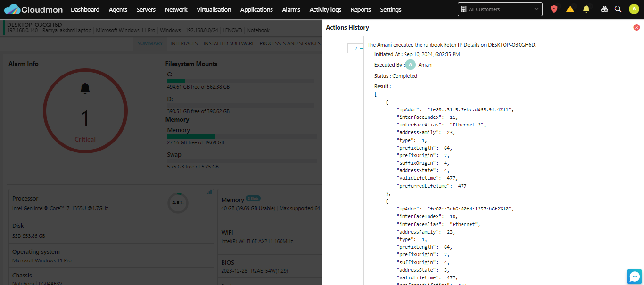Switch to PROCESSES AND SERVICES tab

(x=290, y=43)
